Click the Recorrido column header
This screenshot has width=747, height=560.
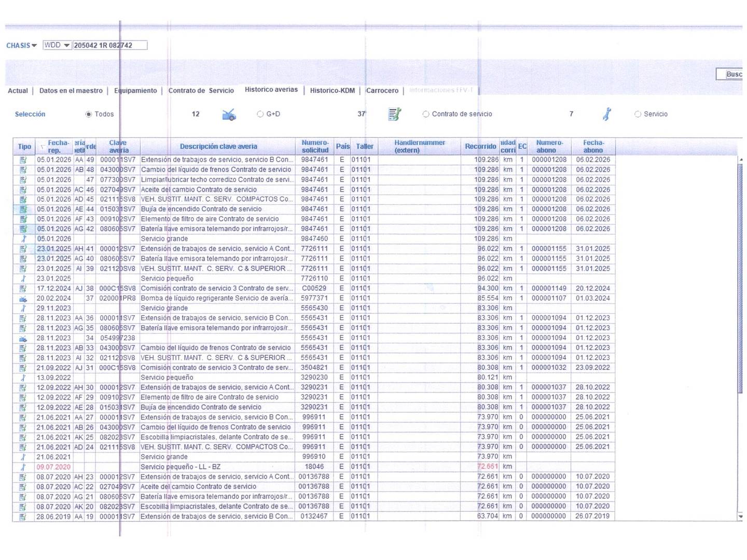(x=480, y=146)
